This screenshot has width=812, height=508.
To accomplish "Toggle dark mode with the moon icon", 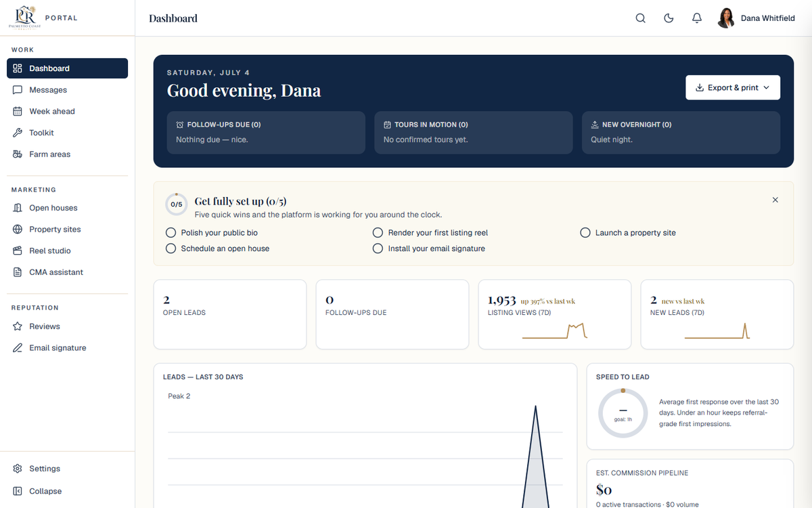I will [x=669, y=18].
